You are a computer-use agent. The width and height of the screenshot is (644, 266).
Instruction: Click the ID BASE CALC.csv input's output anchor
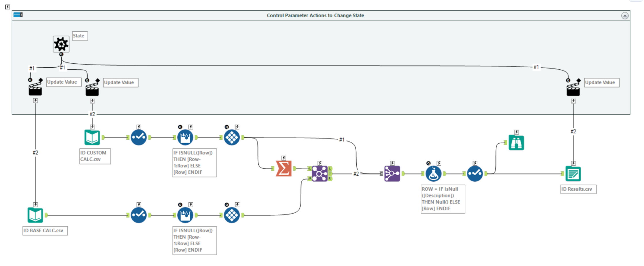(x=46, y=215)
